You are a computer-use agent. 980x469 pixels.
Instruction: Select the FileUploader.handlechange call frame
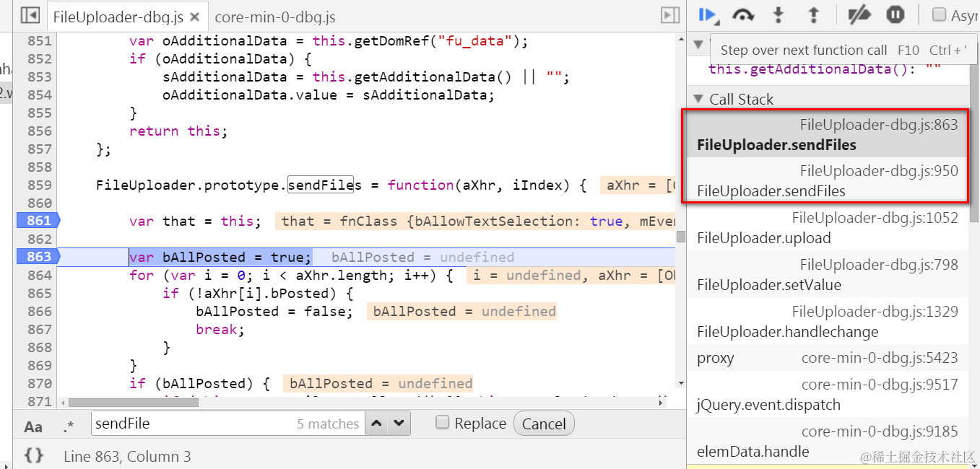(827, 321)
